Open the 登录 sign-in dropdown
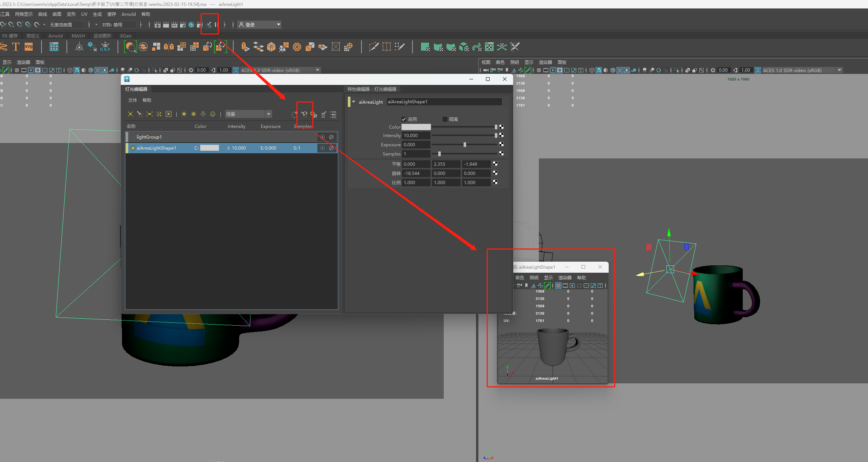Screen dimensions: 868x462 coord(260,25)
